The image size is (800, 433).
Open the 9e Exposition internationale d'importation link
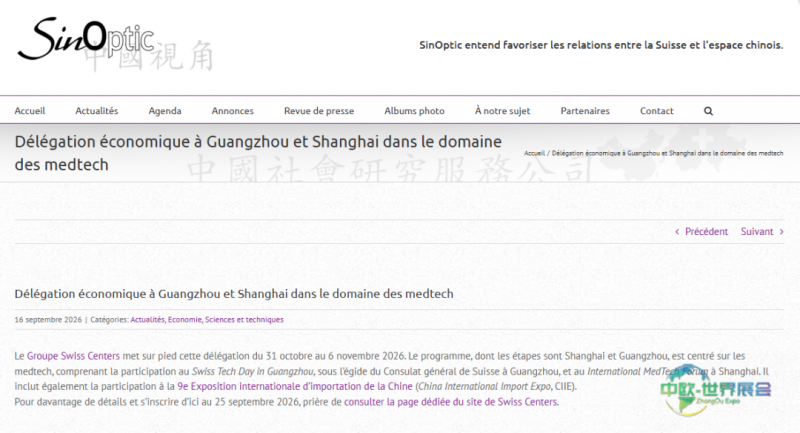click(x=295, y=387)
